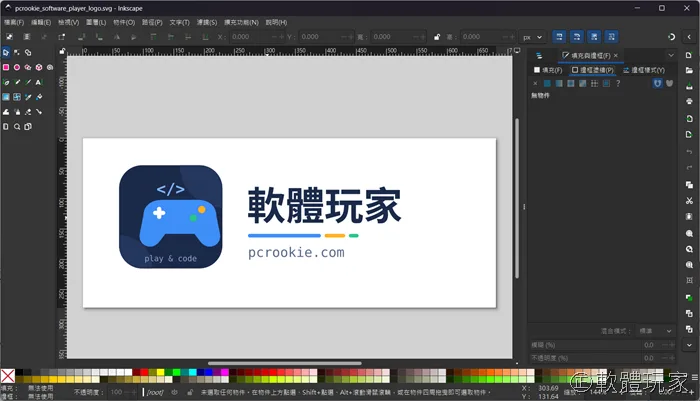The height and width of the screenshot is (401, 700).
Task: Open the color palette menu
Action: (695, 377)
